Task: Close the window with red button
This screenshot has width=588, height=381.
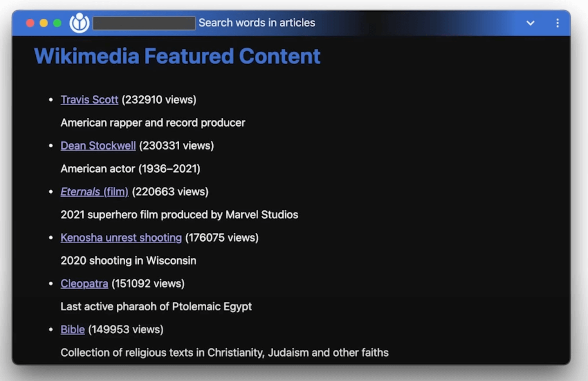Action: click(x=30, y=23)
